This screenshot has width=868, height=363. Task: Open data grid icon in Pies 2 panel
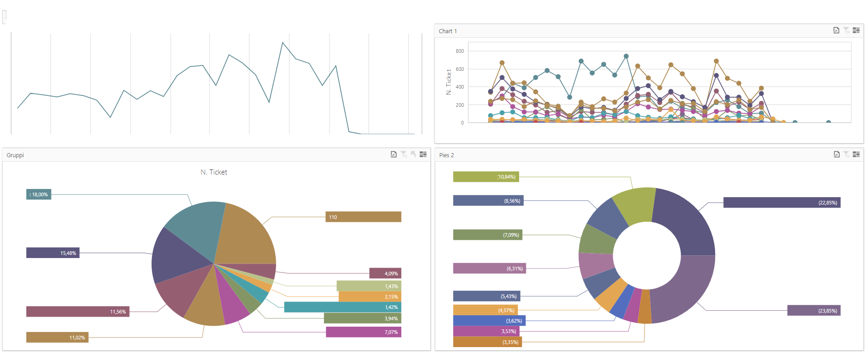click(856, 154)
